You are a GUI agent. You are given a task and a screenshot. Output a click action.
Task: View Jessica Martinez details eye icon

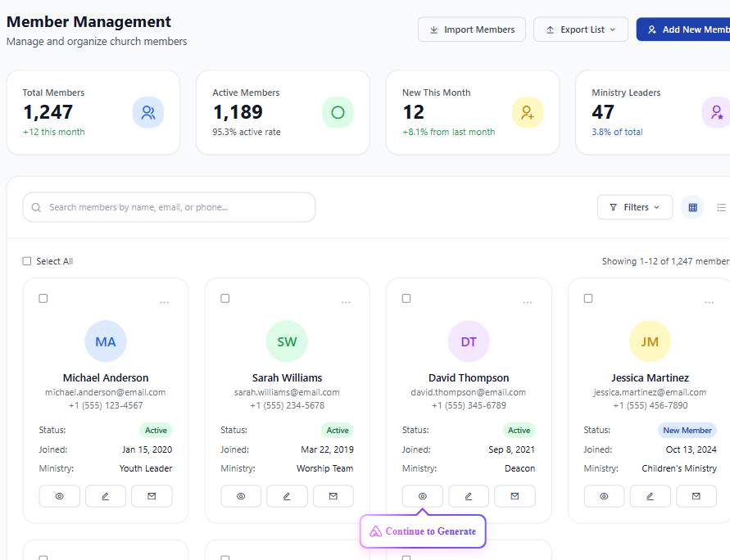pos(604,496)
